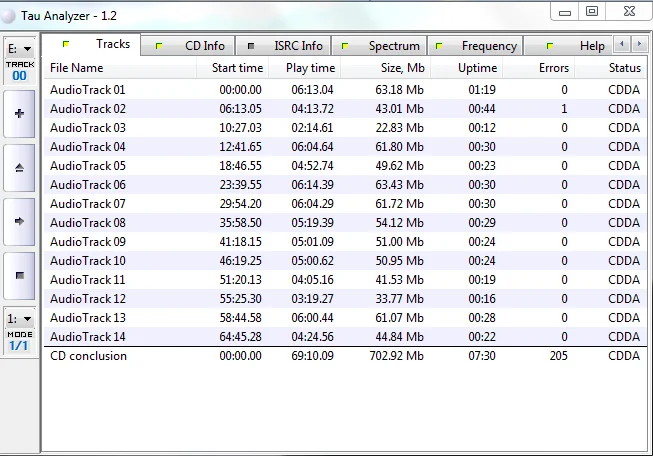Click errors value 1 for AudioTrack 02
Screen dimensions: 653x456
[x=564, y=109]
